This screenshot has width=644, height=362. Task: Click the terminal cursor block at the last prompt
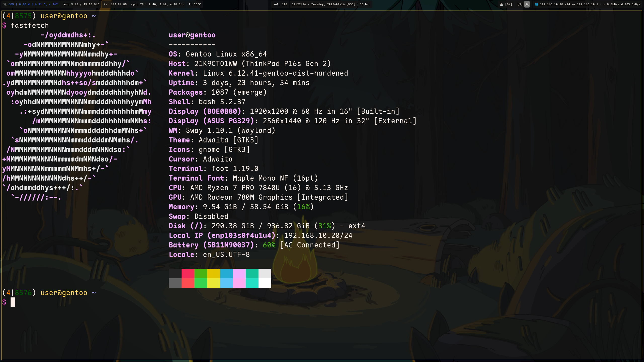[x=13, y=302]
